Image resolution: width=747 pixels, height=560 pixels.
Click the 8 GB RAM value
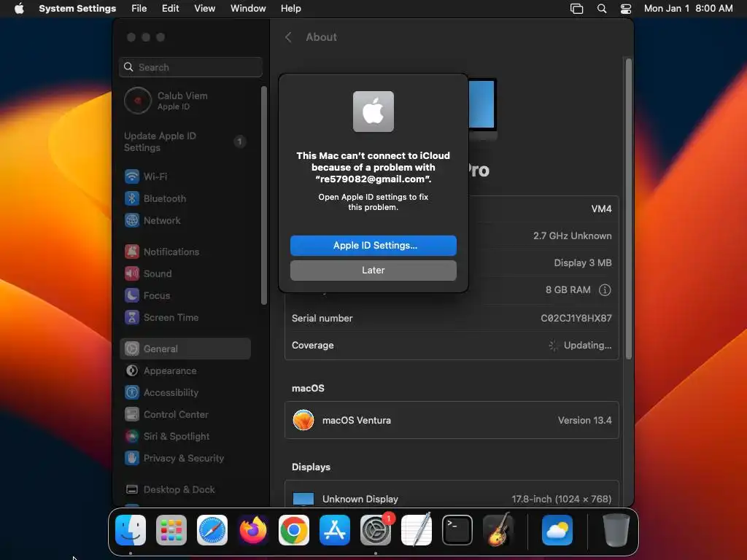click(x=568, y=290)
